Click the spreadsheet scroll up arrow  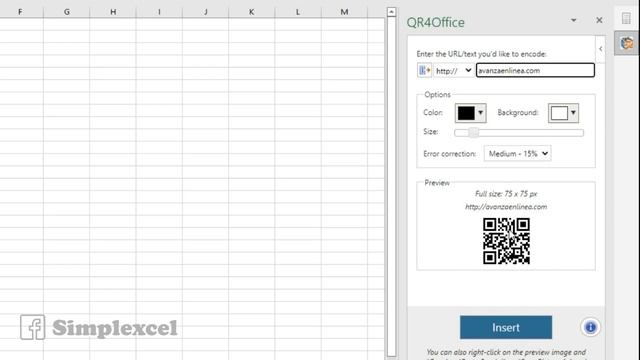click(x=391, y=12)
